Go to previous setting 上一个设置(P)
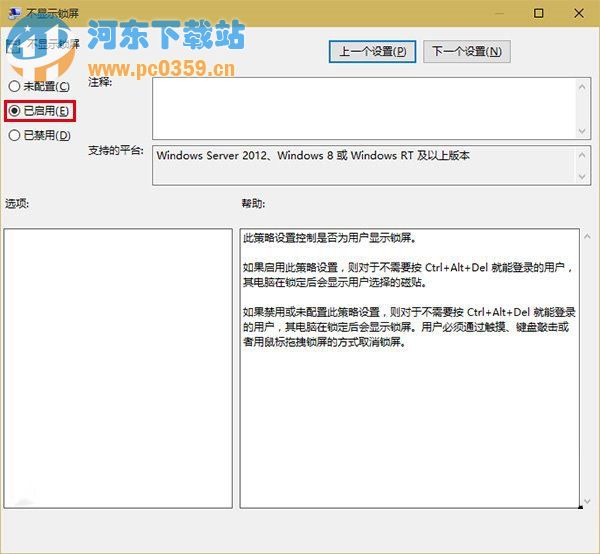 372,51
